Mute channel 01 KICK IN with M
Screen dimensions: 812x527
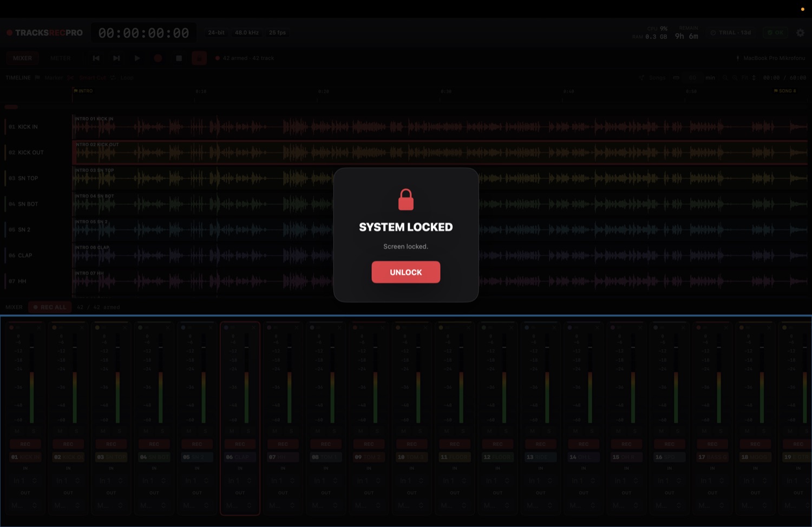click(x=17, y=431)
